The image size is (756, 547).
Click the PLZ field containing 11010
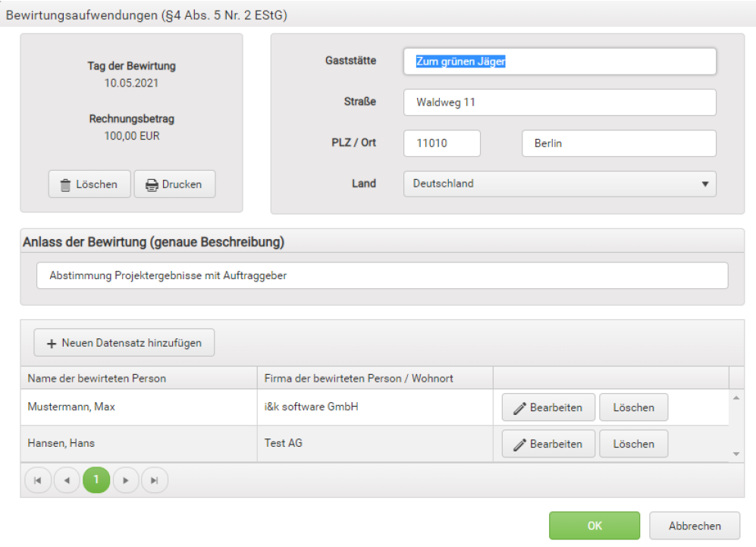[x=441, y=143]
